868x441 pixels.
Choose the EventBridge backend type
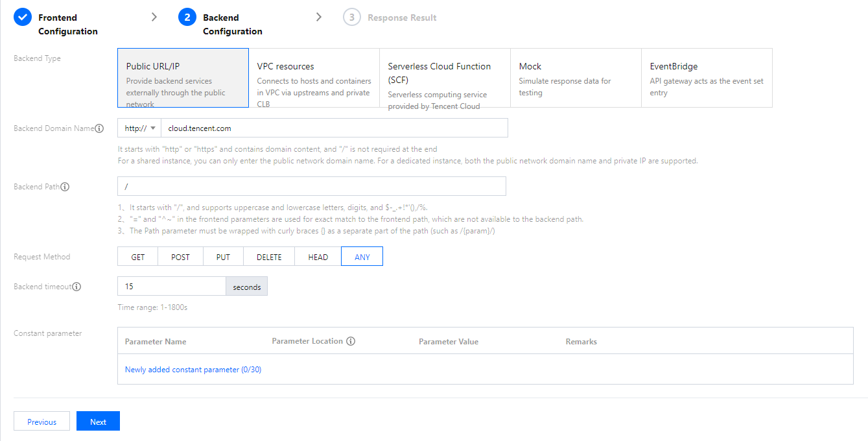707,78
